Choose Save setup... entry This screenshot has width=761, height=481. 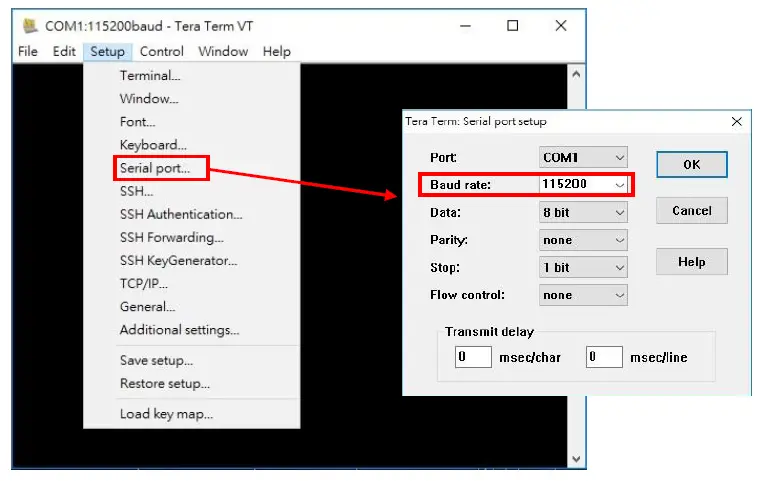point(156,361)
